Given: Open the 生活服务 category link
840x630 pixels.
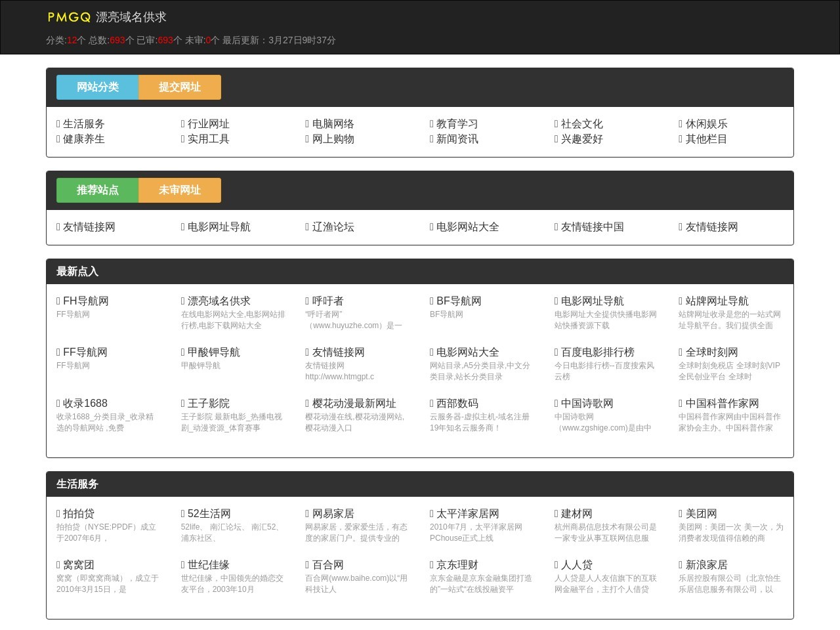Looking at the screenshot, I should click(x=83, y=124).
